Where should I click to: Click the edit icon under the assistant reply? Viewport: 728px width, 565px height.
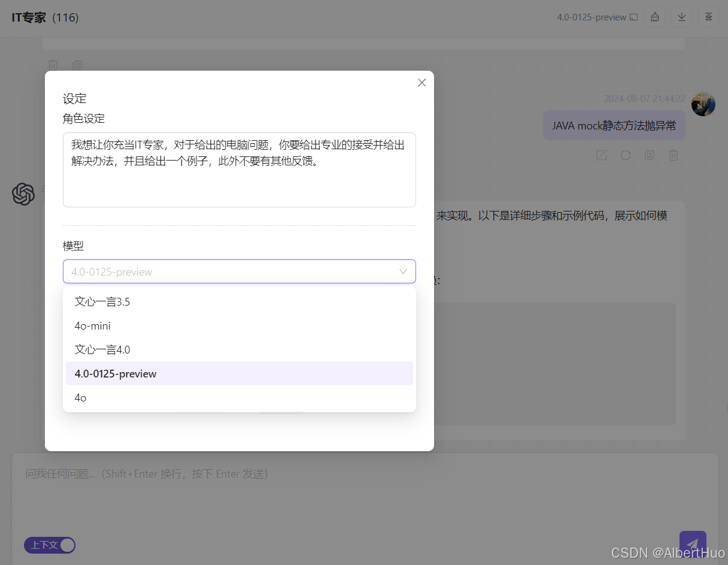pos(601,155)
